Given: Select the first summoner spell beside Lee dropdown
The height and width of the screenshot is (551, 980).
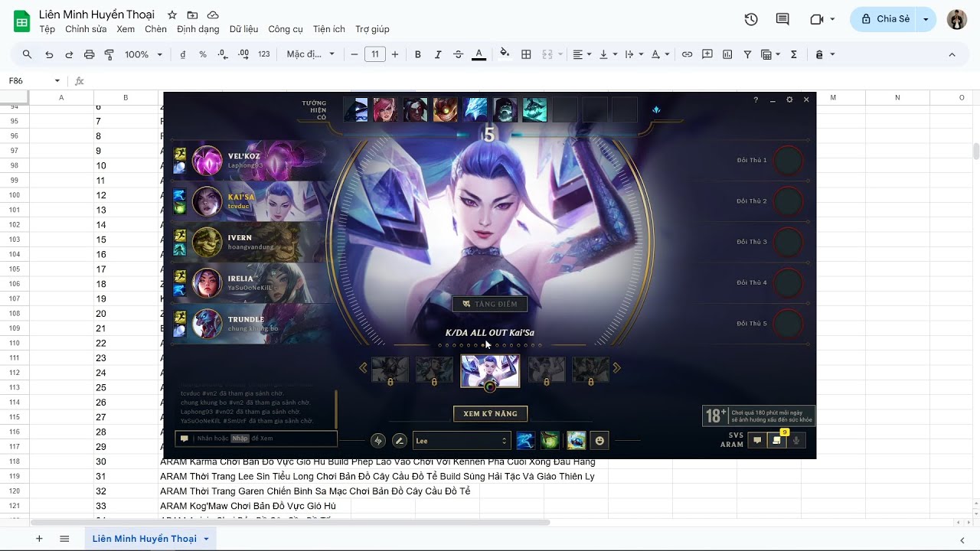Looking at the screenshot, I should click(x=525, y=440).
